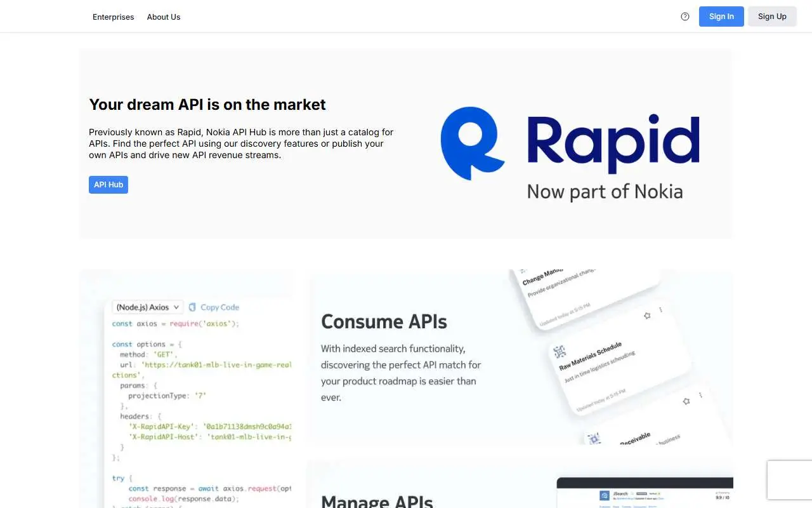Open the three-dot menu on Raw Materials Schedule card
The image size is (812, 508).
660,310
